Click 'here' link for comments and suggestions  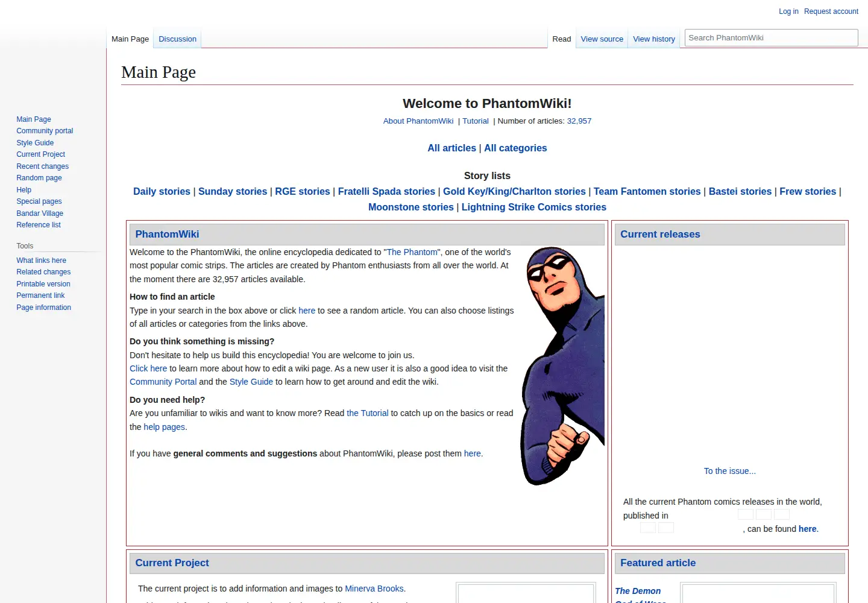click(x=473, y=453)
